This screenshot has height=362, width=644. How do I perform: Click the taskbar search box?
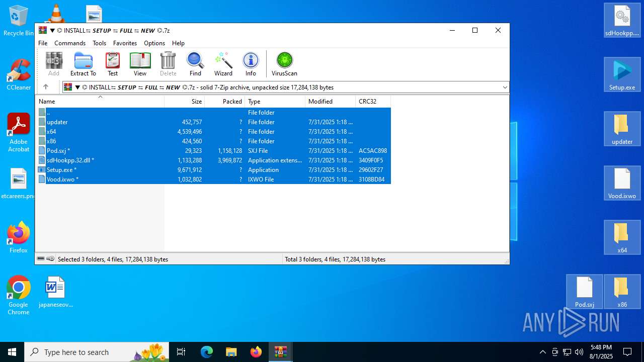(97, 352)
